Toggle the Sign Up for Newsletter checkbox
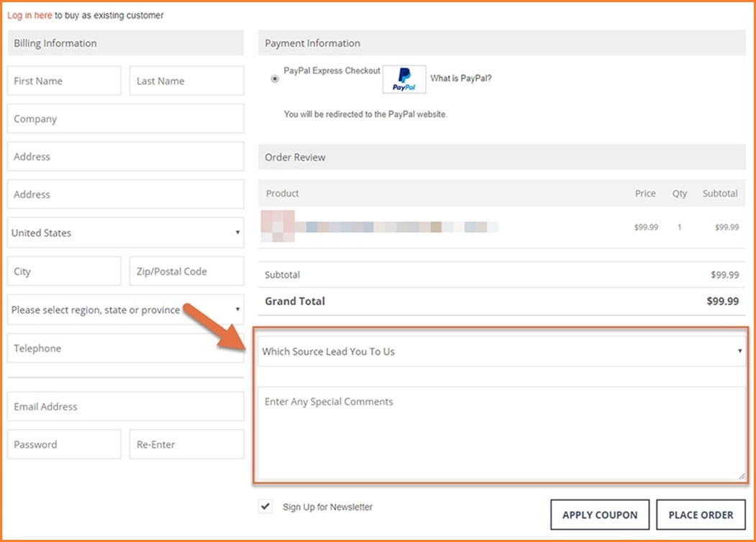 tap(265, 507)
